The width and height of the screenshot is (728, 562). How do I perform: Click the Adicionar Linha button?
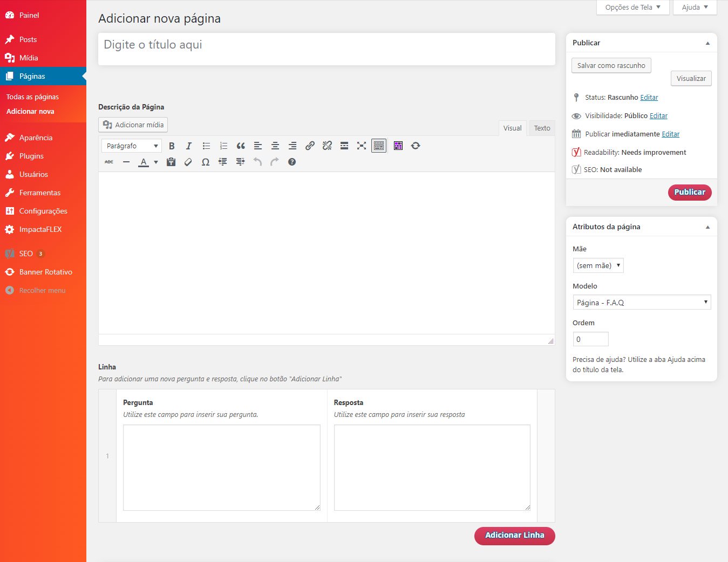(x=515, y=536)
